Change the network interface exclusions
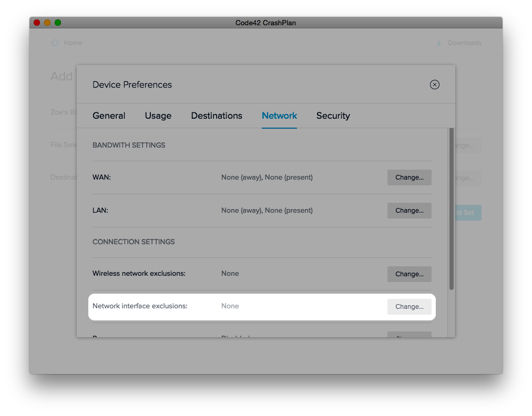Screen dimensions: 532x416 409,306
